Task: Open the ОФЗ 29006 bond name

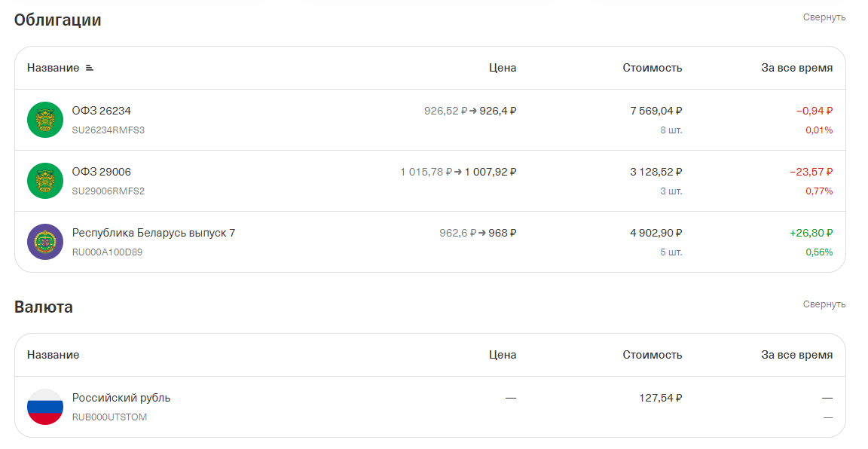Action: [101, 172]
